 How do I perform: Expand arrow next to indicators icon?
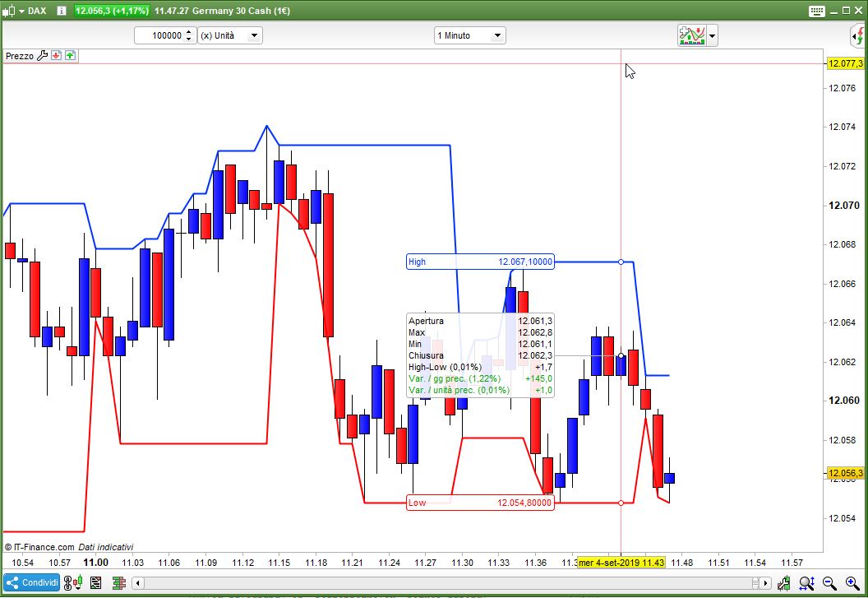[x=712, y=36]
